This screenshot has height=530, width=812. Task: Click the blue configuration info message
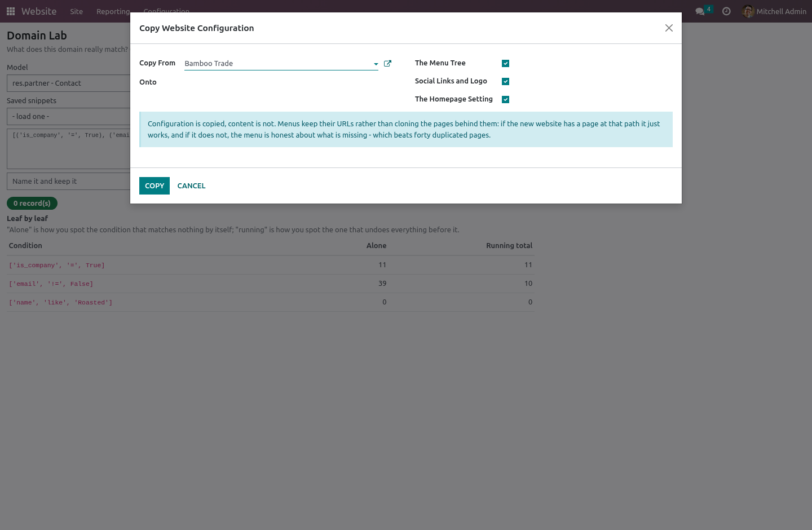[406, 129]
